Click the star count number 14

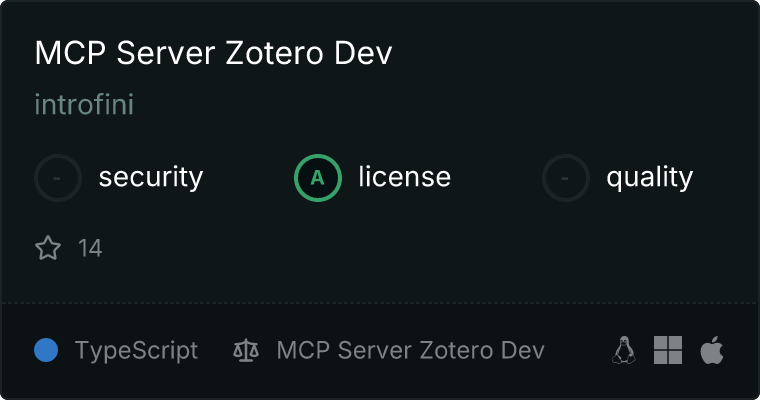90,248
